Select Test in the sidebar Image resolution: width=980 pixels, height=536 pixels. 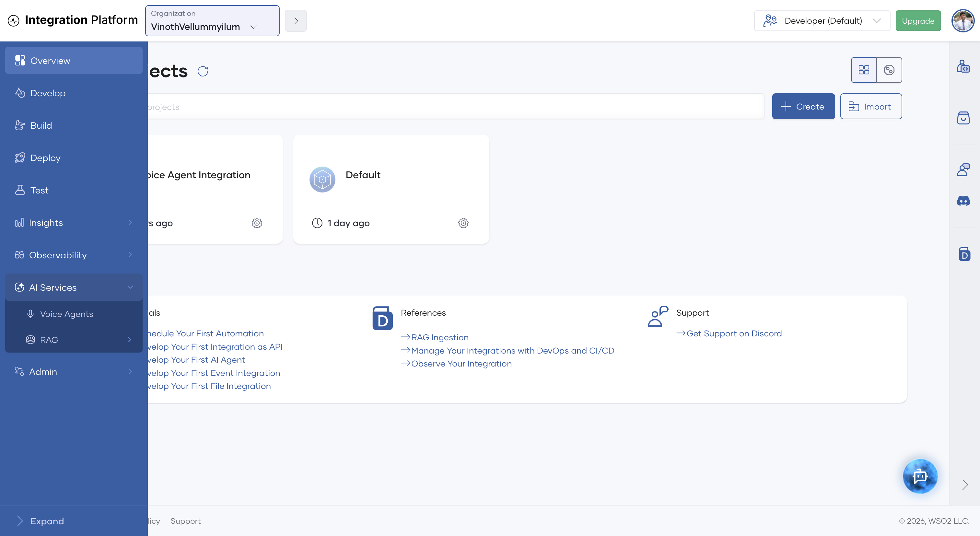coord(74,190)
